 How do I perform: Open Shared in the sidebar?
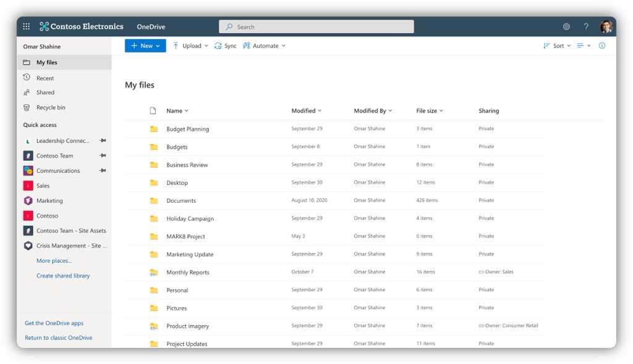[45, 93]
